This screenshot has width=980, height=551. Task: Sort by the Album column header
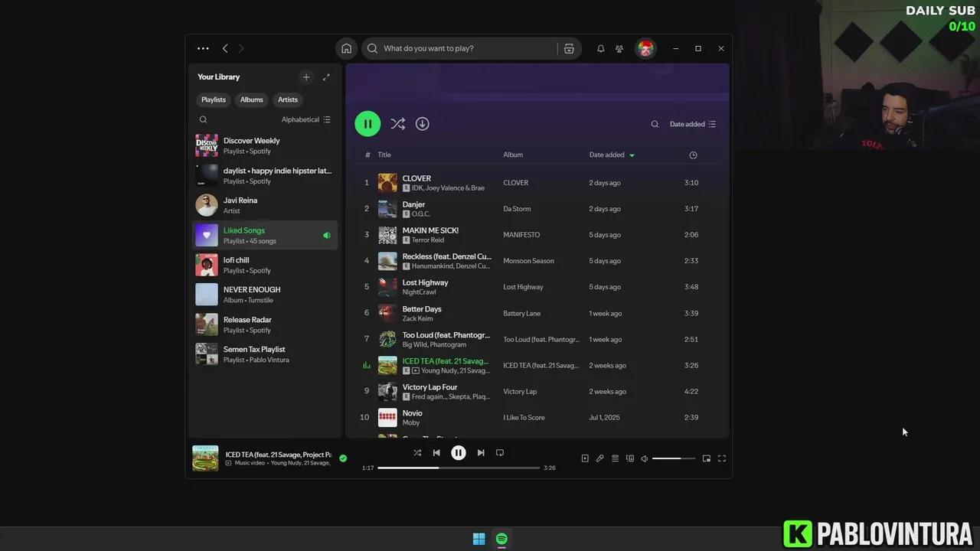(x=513, y=155)
